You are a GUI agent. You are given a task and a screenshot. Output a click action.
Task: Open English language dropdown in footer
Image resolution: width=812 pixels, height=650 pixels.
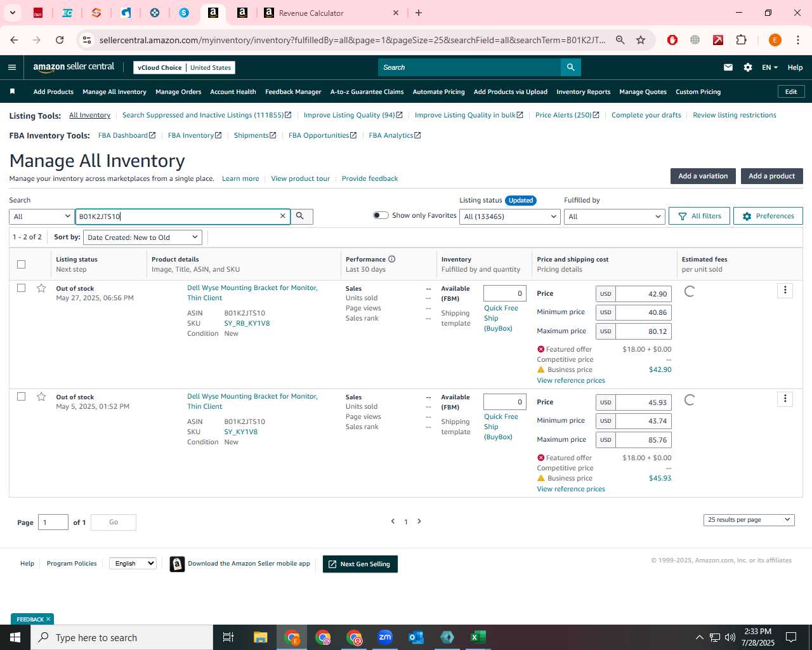pyautogui.click(x=133, y=564)
